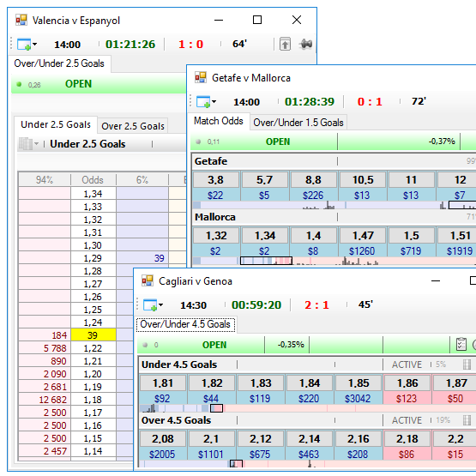Click the -0,37% value in Getafe status bar
The image size is (476, 476).
tap(442, 142)
